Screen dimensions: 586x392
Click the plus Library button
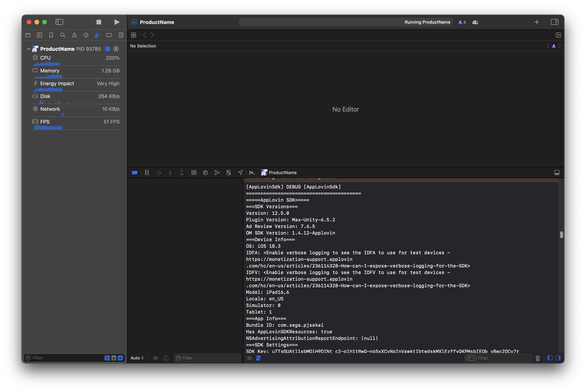[537, 22]
